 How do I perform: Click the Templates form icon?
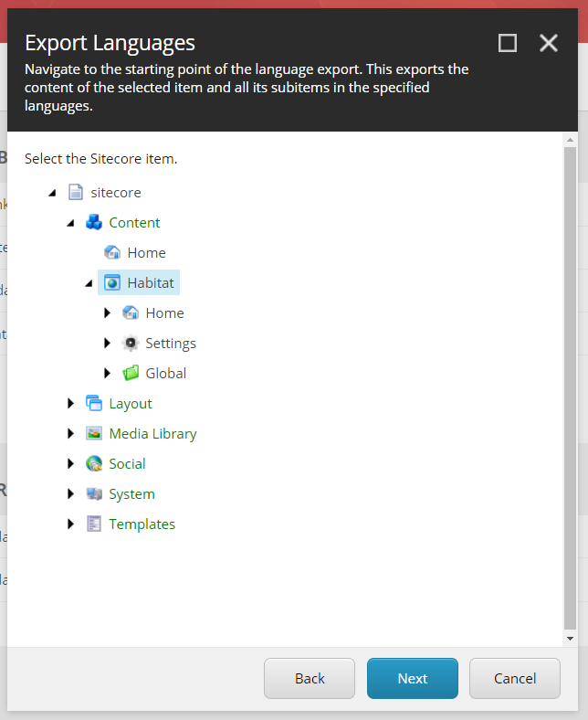coord(94,524)
